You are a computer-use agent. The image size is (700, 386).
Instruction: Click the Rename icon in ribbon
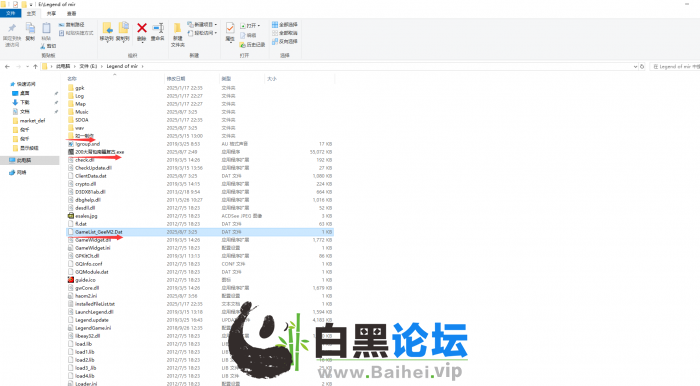click(x=158, y=28)
